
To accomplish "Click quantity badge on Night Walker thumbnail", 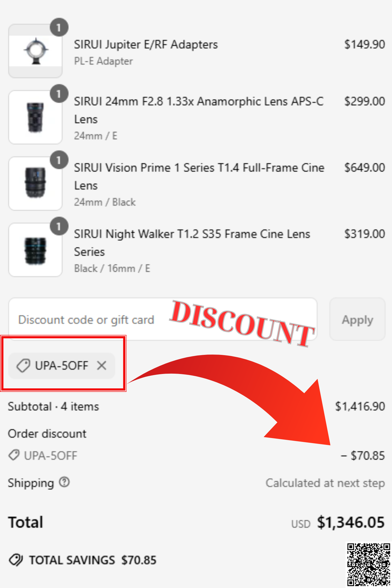I will 59,226.
